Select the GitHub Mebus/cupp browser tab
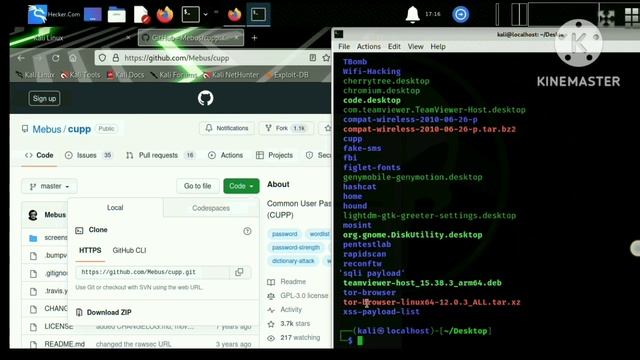The width and height of the screenshot is (640, 360). [x=191, y=38]
